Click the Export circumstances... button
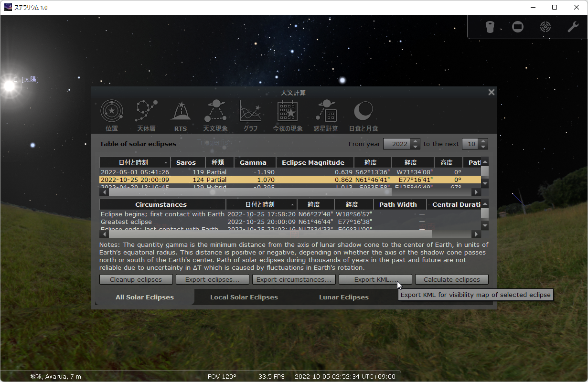Viewport: 588px width, 382px height. pos(294,279)
